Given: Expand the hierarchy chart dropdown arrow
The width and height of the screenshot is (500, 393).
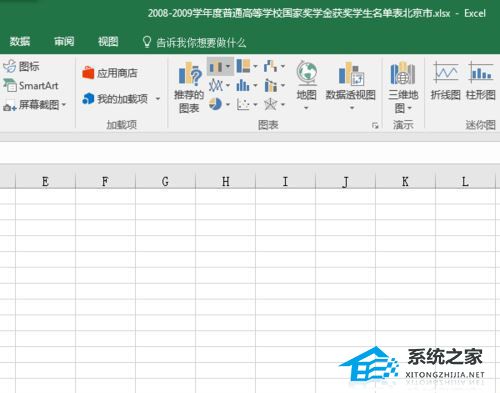Looking at the screenshot, I should [255, 66].
